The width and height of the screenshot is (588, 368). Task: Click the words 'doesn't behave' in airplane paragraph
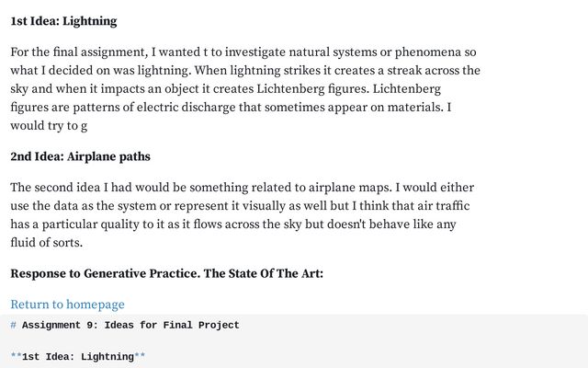(368, 224)
